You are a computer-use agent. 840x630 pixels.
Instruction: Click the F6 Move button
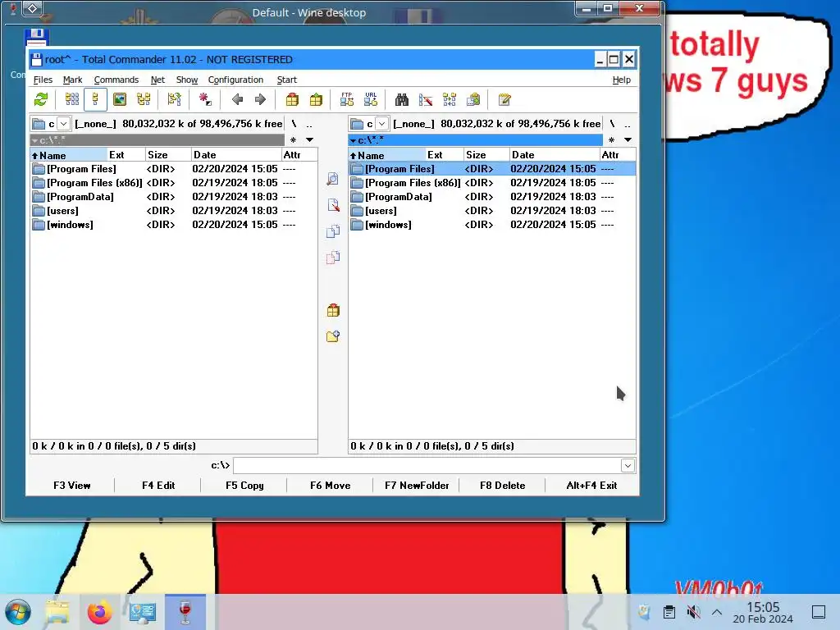coord(330,486)
